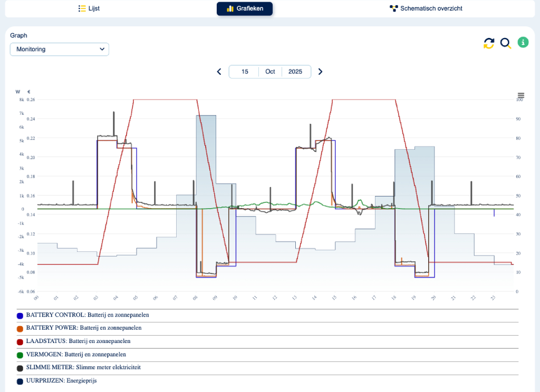Hide the SLIMME METER series

click(x=83, y=367)
